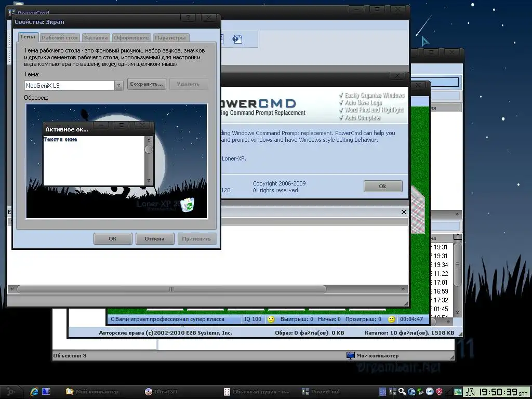Click 'С Вами играет профессионал супер класса' status
The image size is (532, 399).
(x=168, y=320)
